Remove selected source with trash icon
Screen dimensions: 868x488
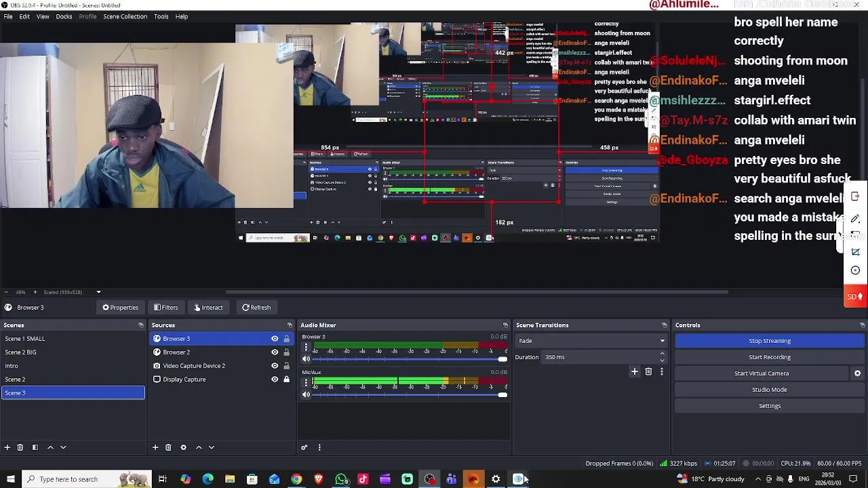point(168,447)
